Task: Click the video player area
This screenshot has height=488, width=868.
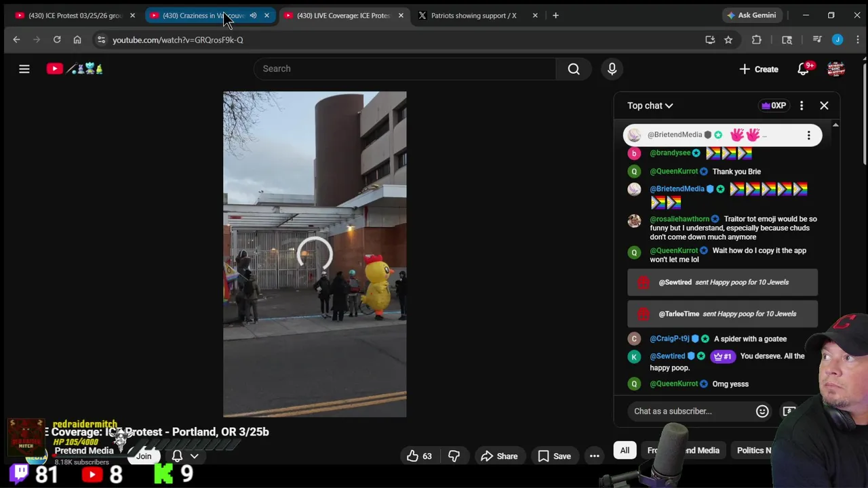Action: (x=315, y=254)
